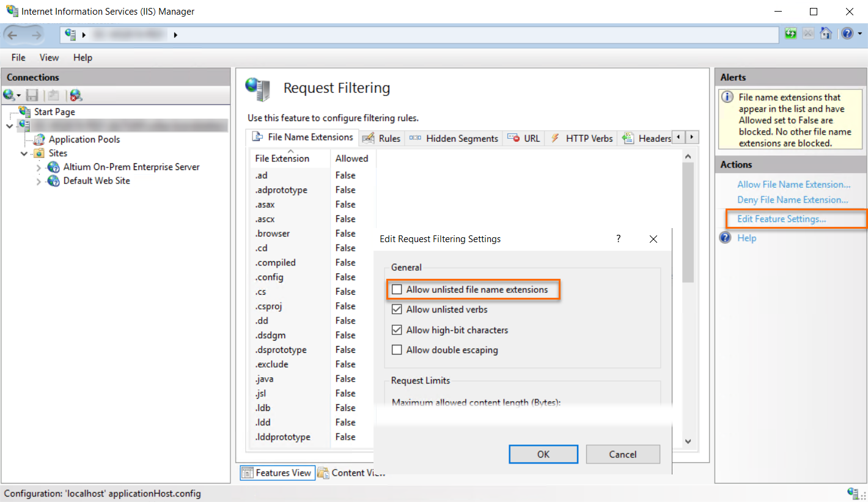Collapse the Sites node
868x502 pixels.
(x=24, y=153)
